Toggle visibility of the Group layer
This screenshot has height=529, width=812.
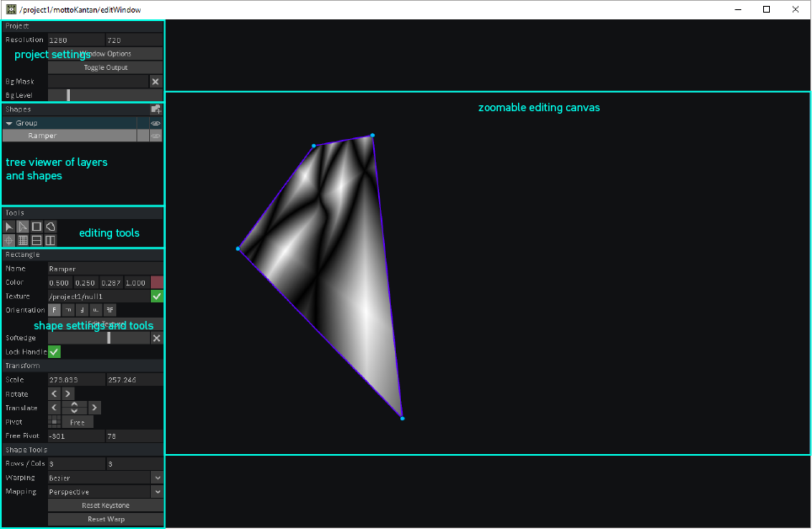pyautogui.click(x=155, y=123)
